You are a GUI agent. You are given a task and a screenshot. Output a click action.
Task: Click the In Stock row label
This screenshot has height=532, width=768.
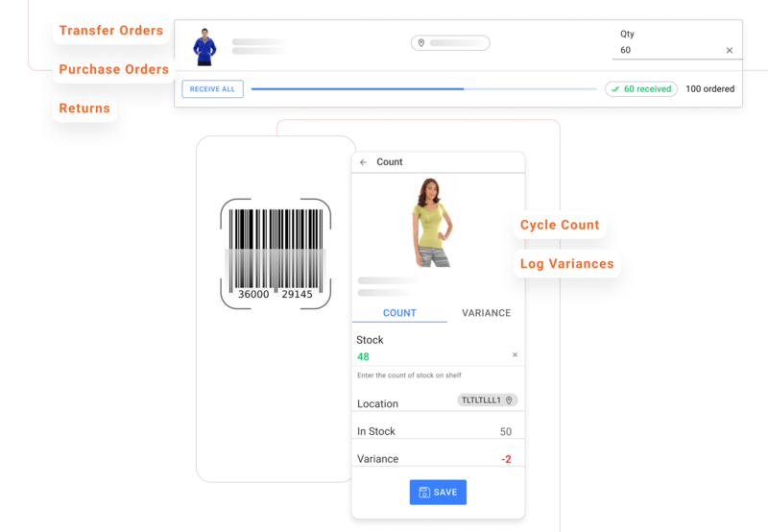[376, 431]
